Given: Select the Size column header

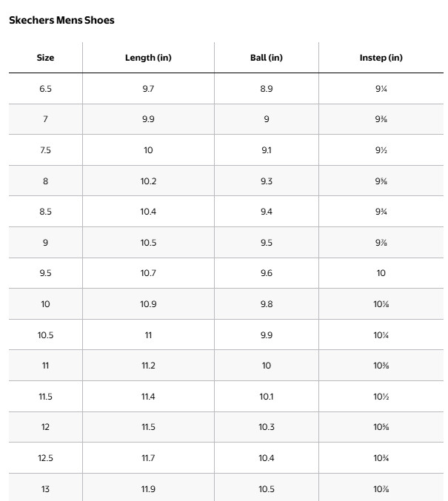Looking at the screenshot, I should [x=45, y=58].
